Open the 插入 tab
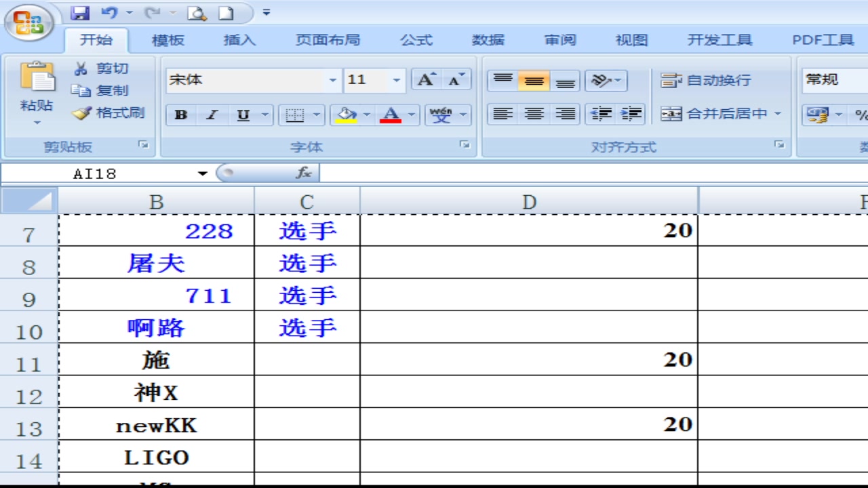Viewport: 868px width, 488px height. [x=240, y=40]
